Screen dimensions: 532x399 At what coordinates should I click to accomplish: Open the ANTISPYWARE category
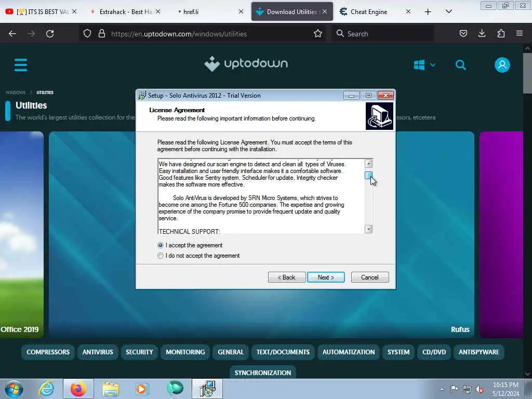[478, 352]
